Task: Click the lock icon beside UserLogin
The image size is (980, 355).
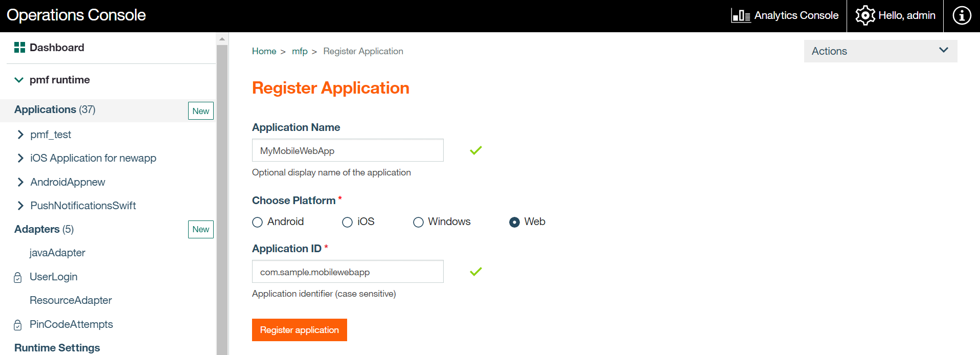Action: [x=18, y=277]
